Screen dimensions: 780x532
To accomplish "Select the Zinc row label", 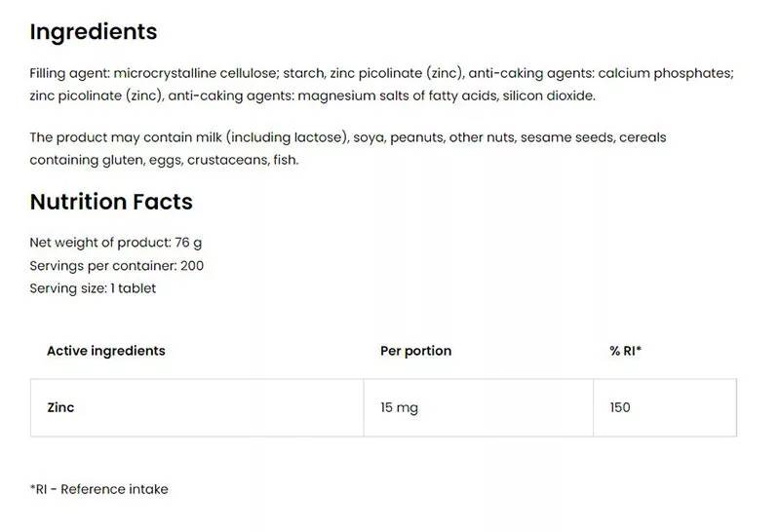I will [x=60, y=407].
